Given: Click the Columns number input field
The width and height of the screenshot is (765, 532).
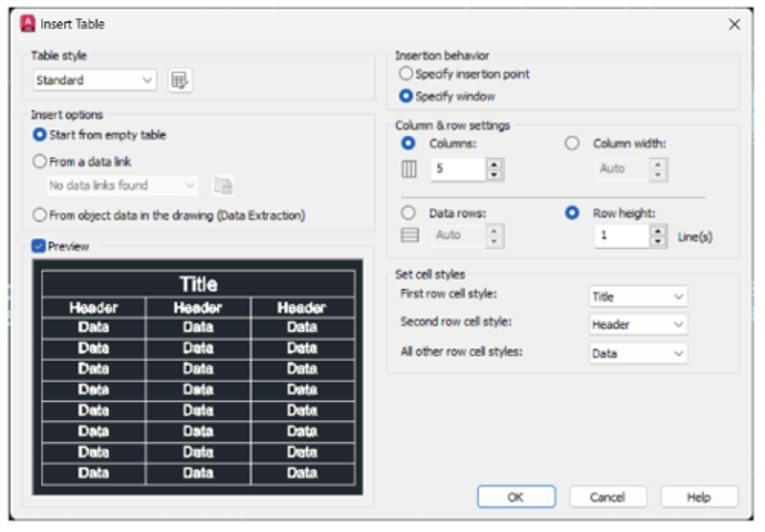Looking at the screenshot, I should click(458, 169).
